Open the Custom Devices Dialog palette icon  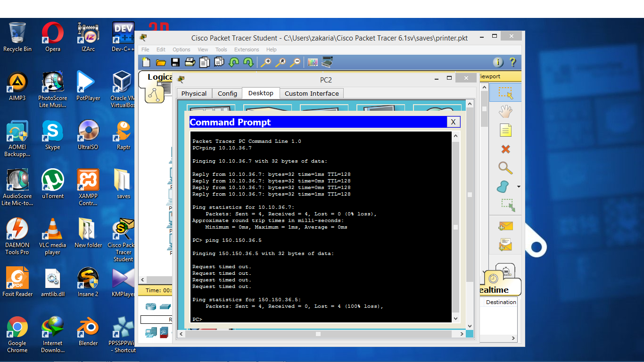312,62
